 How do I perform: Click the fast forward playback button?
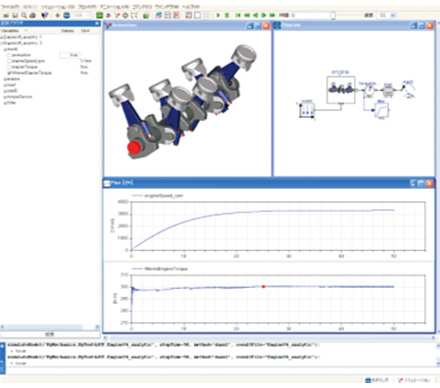272,15
